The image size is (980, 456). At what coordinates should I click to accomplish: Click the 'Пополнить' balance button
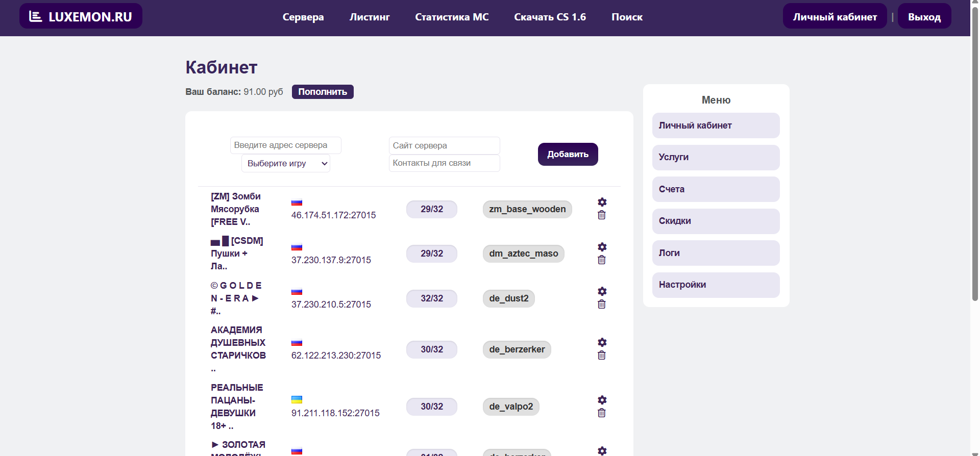coord(322,92)
